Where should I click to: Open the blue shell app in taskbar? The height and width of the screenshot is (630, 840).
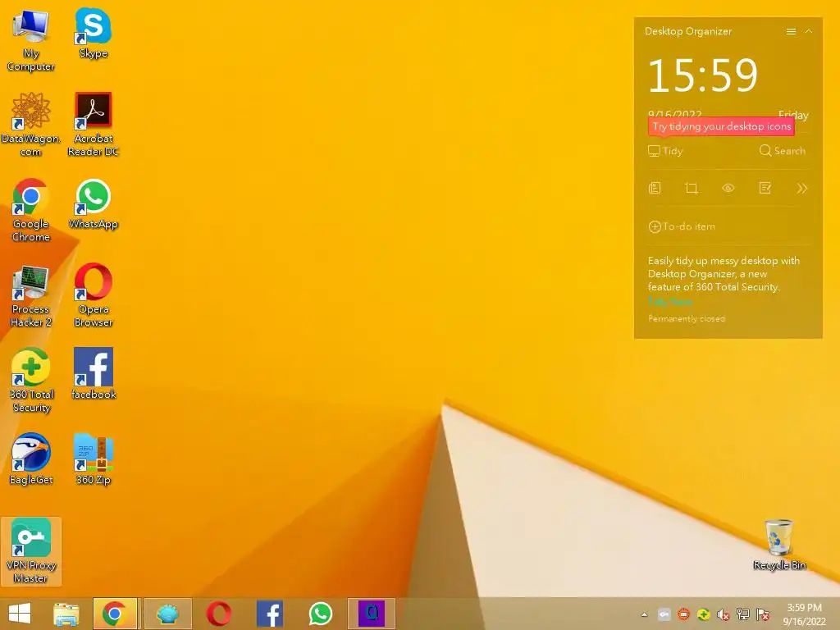tap(167, 614)
